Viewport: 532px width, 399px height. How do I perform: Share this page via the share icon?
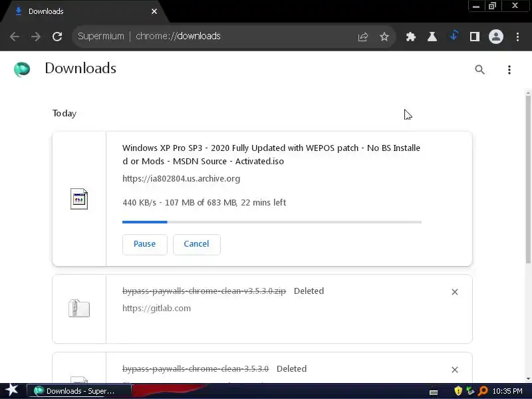pos(362,37)
